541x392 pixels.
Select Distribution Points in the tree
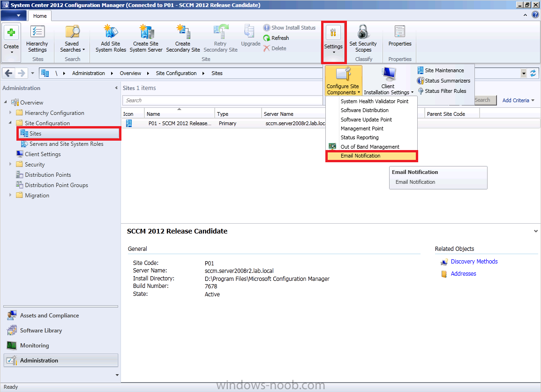(x=48, y=175)
